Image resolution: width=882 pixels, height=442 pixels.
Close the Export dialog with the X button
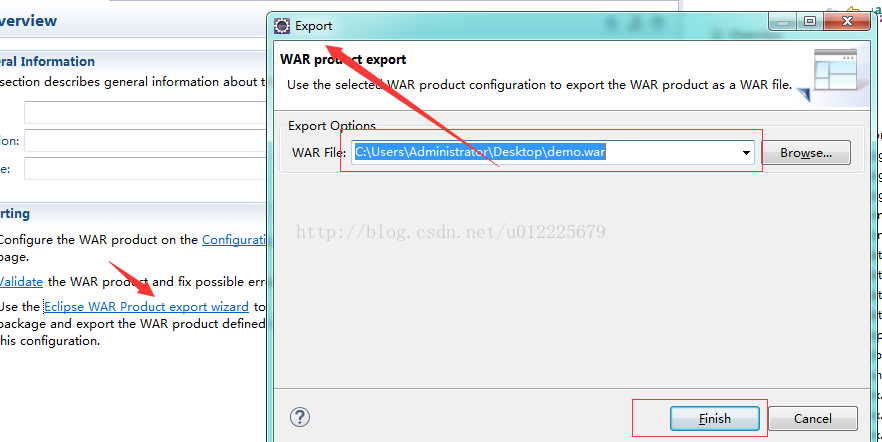[848, 22]
